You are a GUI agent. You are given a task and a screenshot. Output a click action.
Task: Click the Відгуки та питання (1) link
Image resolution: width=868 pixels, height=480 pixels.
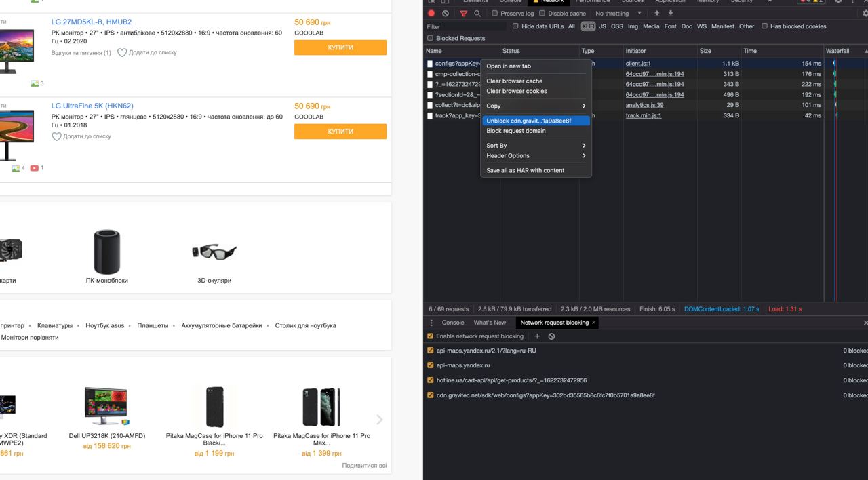81,52
